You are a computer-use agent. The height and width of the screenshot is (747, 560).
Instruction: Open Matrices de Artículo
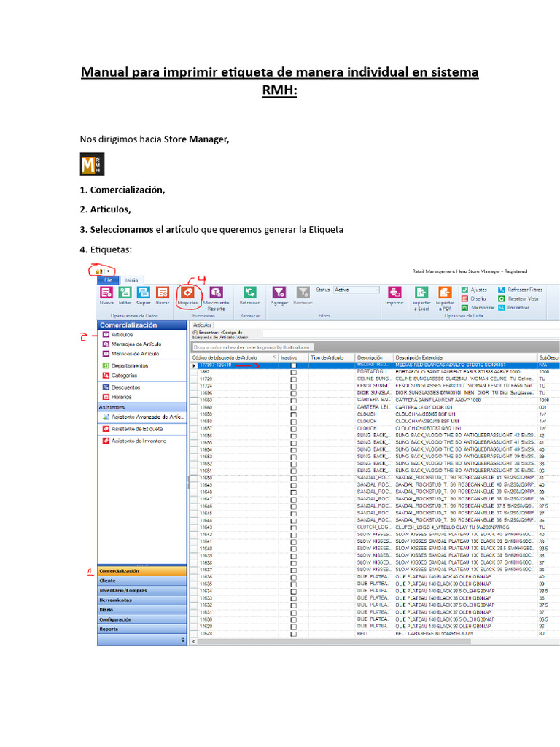click(x=131, y=354)
